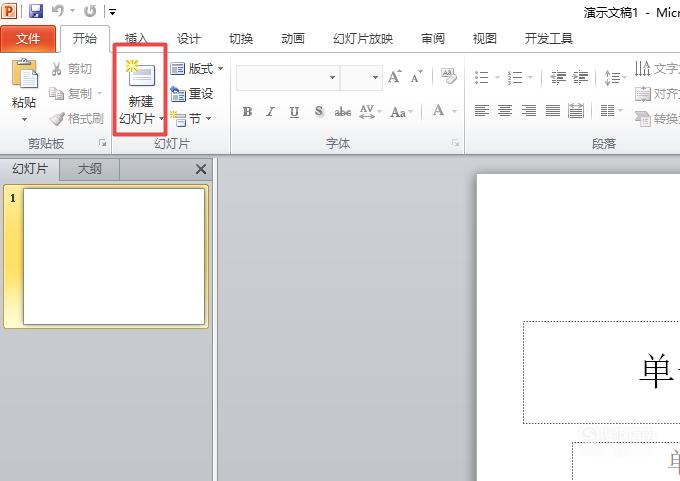Click the Save floppy disk icon

pyautogui.click(x=36, y=11)
